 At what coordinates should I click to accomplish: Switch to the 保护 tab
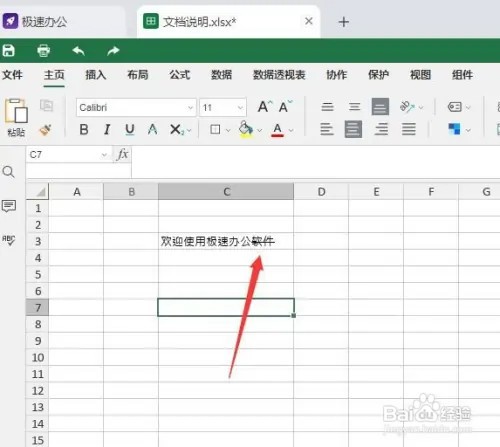point(379,75)
